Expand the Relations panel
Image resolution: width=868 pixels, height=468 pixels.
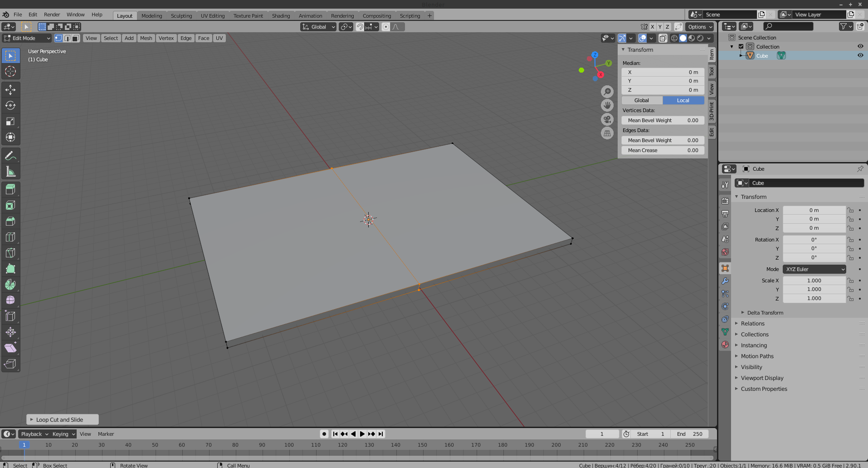pyautogui.click(x=753, y=324)
